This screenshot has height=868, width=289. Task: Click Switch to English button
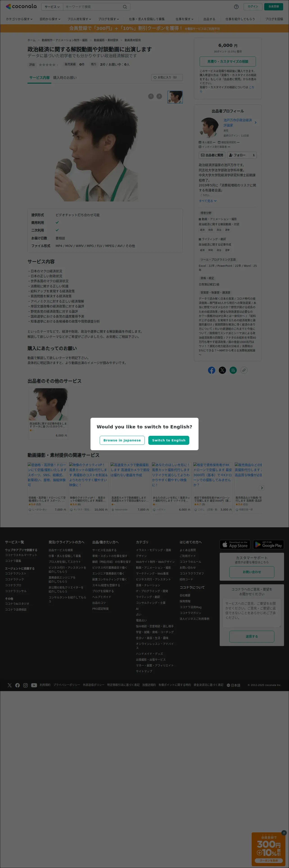click(x=169, y=440)
